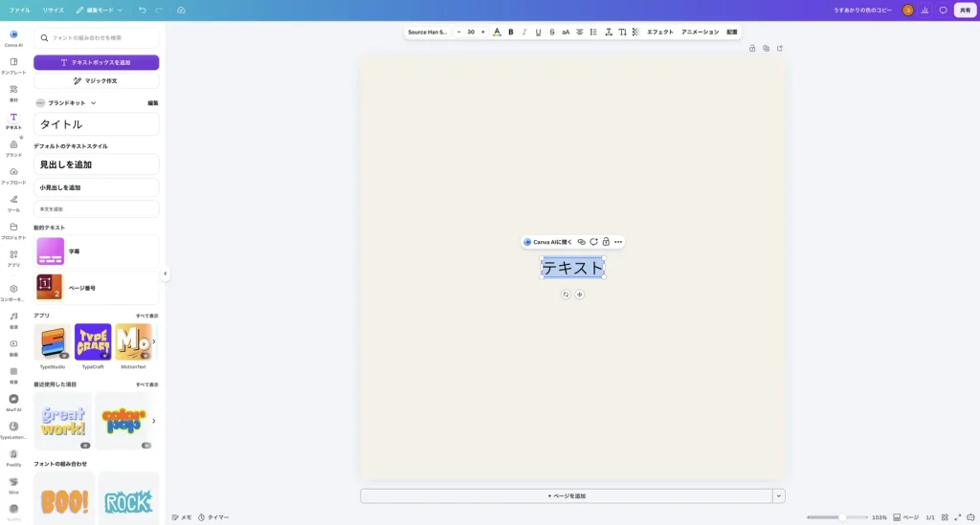Click すべて表示 next to アプリ section

146,316
